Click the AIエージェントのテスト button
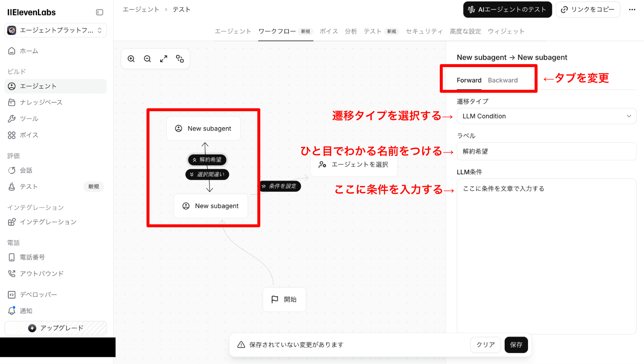Viewport: 644px width, 364px height. coord(507,10)
